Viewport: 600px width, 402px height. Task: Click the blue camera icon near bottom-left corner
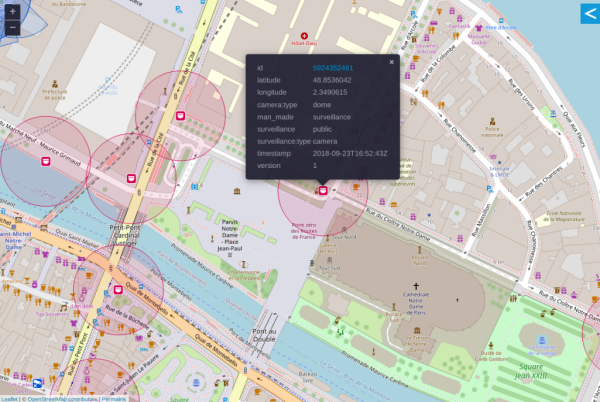click(x=38, y=383)
